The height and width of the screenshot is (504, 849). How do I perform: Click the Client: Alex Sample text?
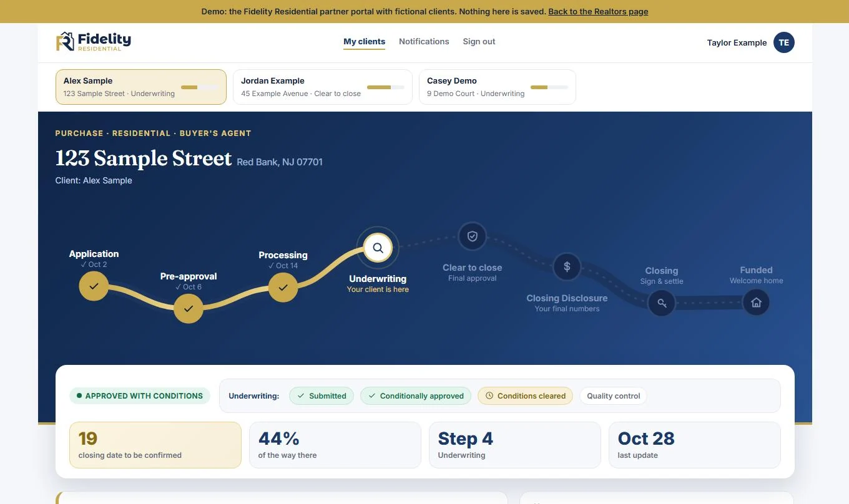pos(94,180)
